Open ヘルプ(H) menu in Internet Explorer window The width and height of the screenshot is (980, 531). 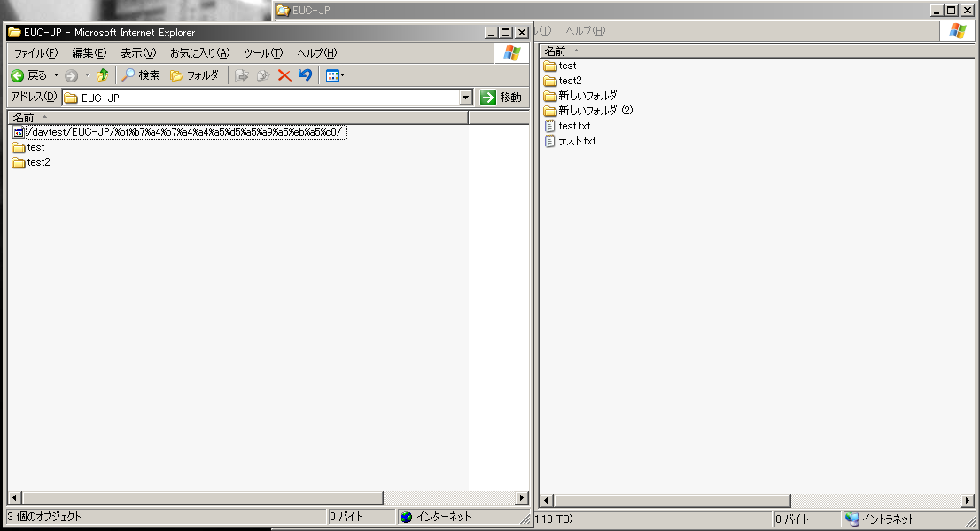click(317, 53)
